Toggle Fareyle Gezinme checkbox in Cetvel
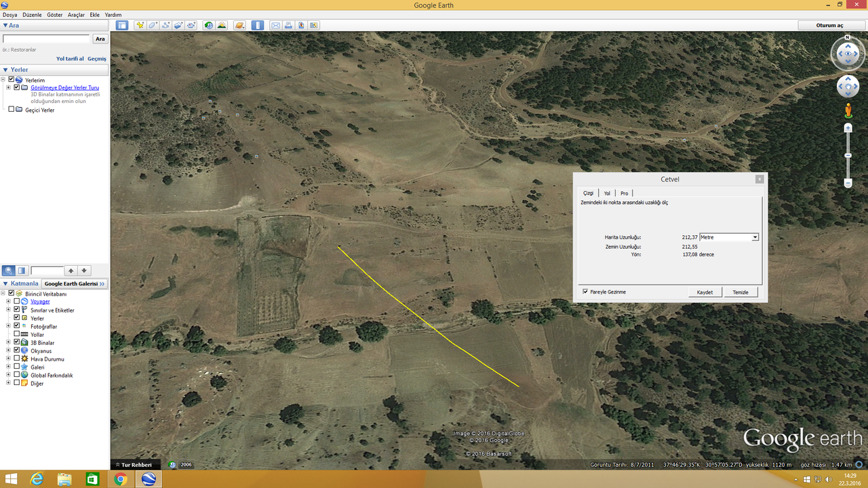 585,292
